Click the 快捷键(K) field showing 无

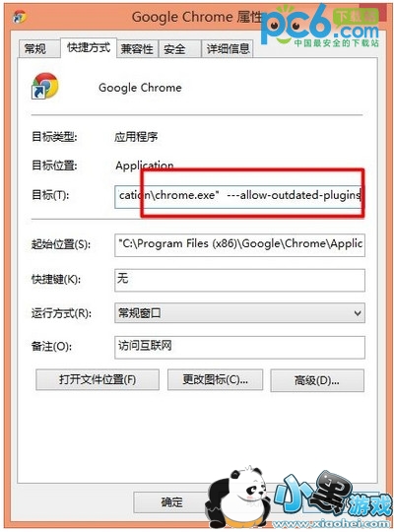239,280
